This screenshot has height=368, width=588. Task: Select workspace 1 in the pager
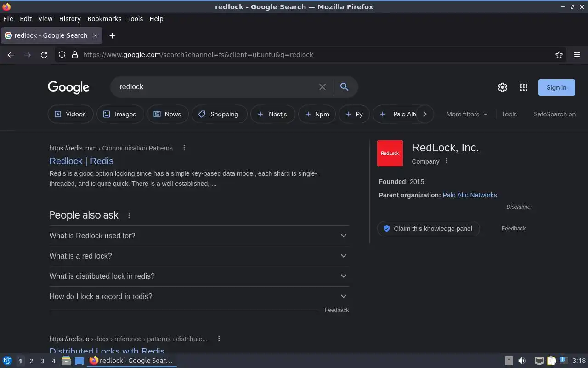click(20, 361)
